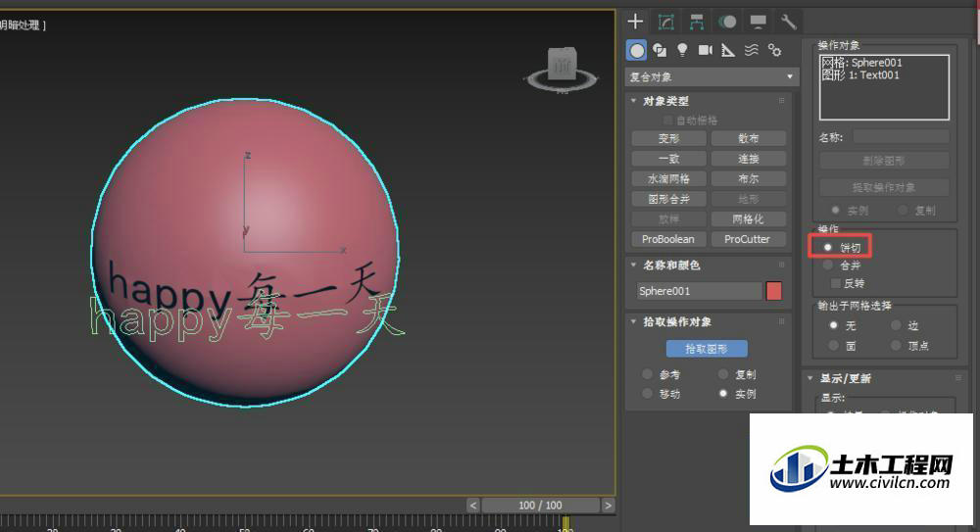Select the 参考 radio option
This screenshot has height=532, width=980.
[647, 374]
